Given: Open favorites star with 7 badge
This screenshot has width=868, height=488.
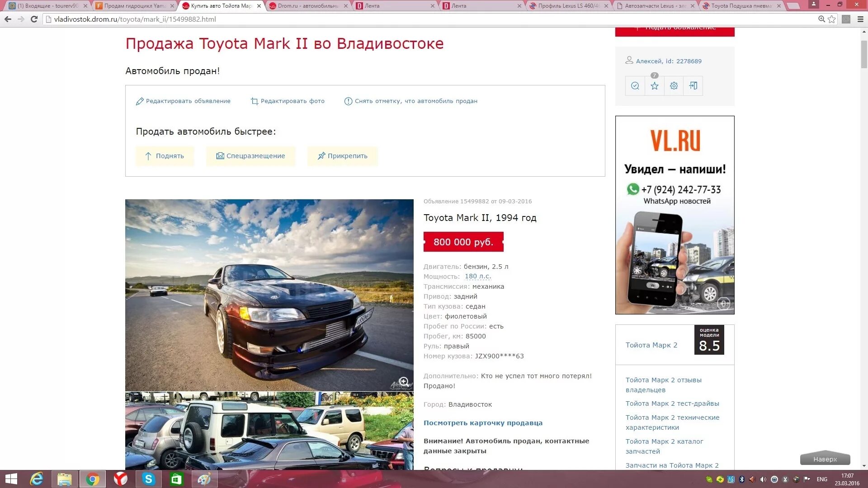Looking at the screenshot, I should pyautogui.click(x=654, y=86).
